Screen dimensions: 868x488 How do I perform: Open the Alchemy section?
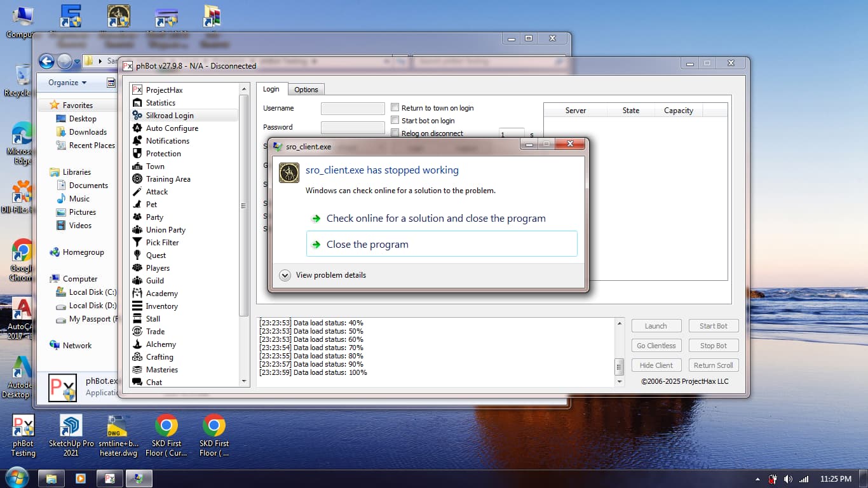(161, 344)
